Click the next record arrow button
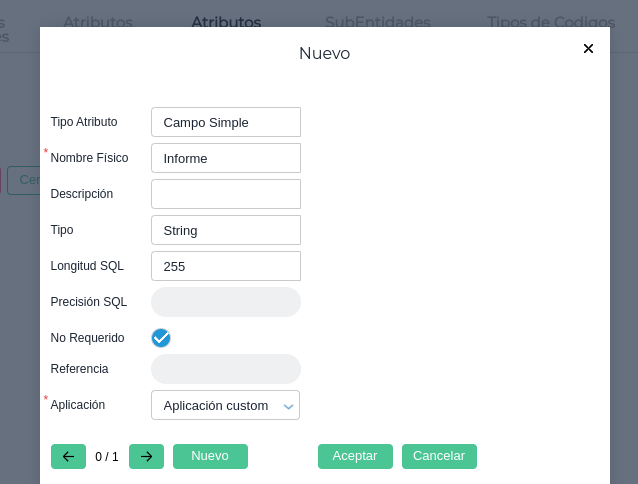 tap(146, 456)
